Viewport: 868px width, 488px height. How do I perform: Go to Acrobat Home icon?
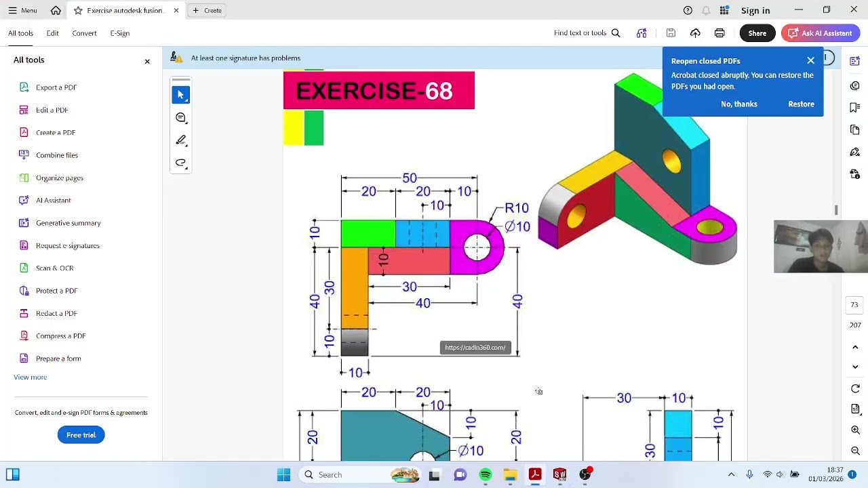tap(56, 10)
